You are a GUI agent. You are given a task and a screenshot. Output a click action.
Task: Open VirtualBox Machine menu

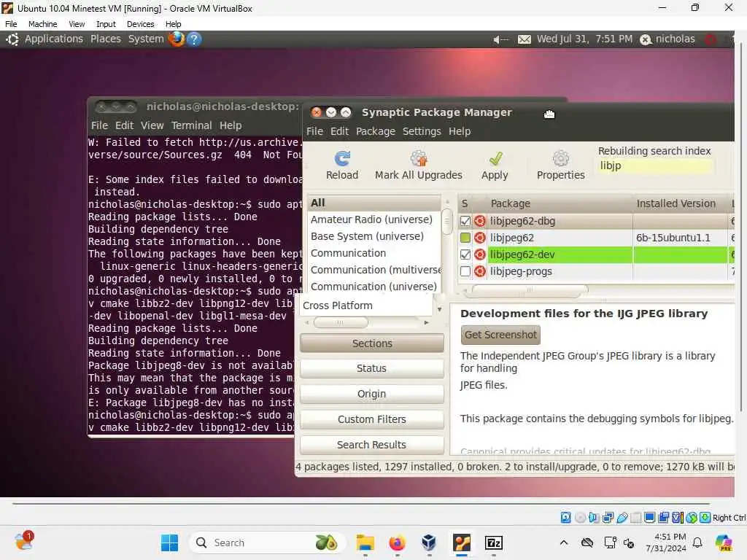42,24
